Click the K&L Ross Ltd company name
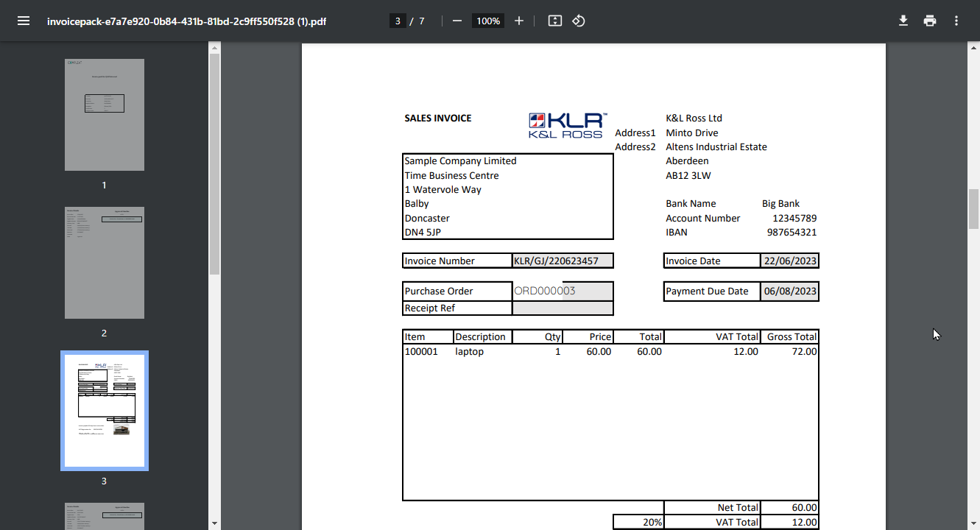Viewport: 980px width, 530px height. [694, 118]
